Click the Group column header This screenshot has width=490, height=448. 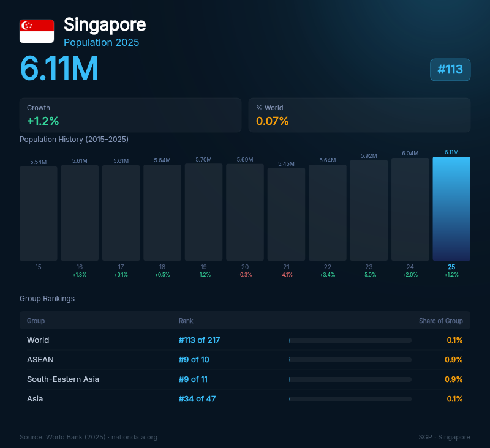[36, 321]
